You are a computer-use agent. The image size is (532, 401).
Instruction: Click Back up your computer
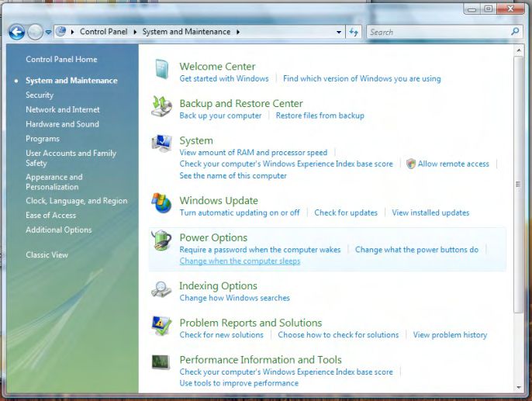(x=220, y=116)
